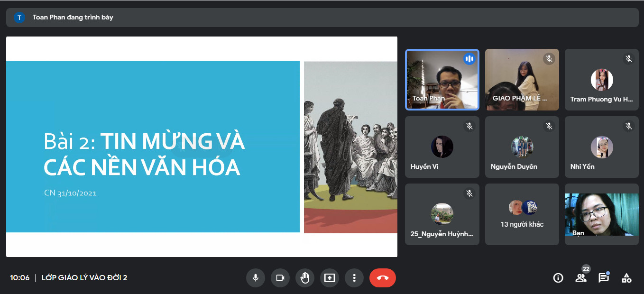
Task: Click the muted mic icon on Tram Phuong tile
Action: [x=629, y=59]
